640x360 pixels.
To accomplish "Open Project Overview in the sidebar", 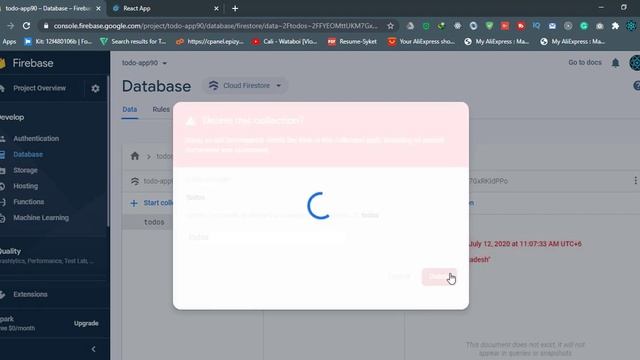I will (x=40, y=88).
